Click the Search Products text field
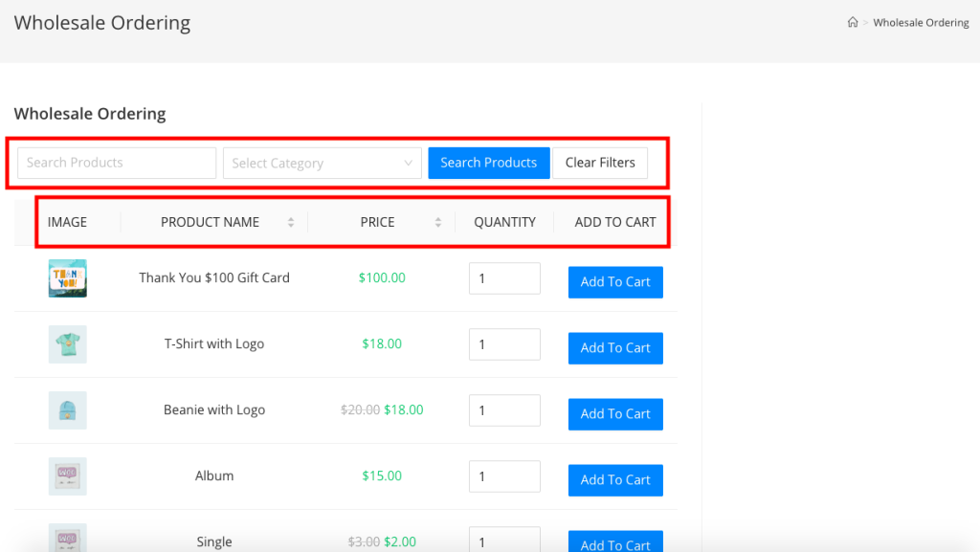 pos(117,163)
